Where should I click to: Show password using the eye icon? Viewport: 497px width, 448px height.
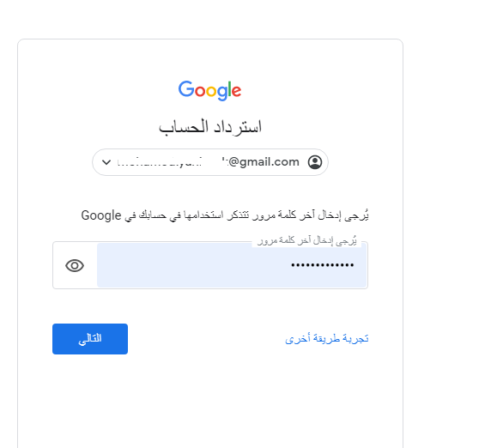tap(75, 265)
